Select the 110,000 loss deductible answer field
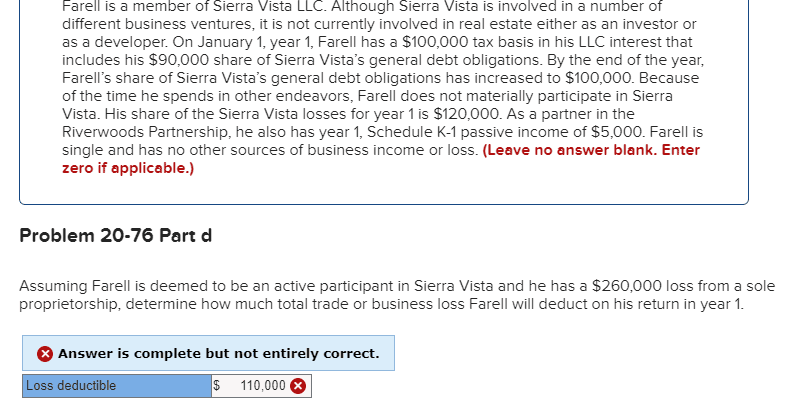This screenshot has height=414, width=806. 261,386
